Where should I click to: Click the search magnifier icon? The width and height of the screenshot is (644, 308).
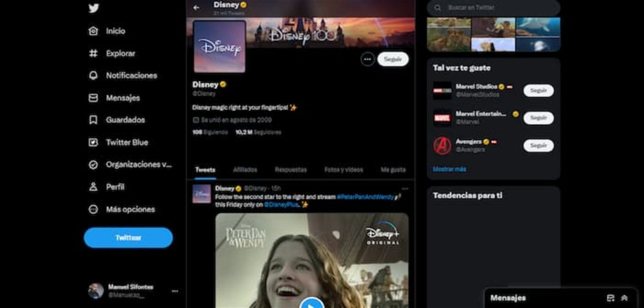(438, 8)
